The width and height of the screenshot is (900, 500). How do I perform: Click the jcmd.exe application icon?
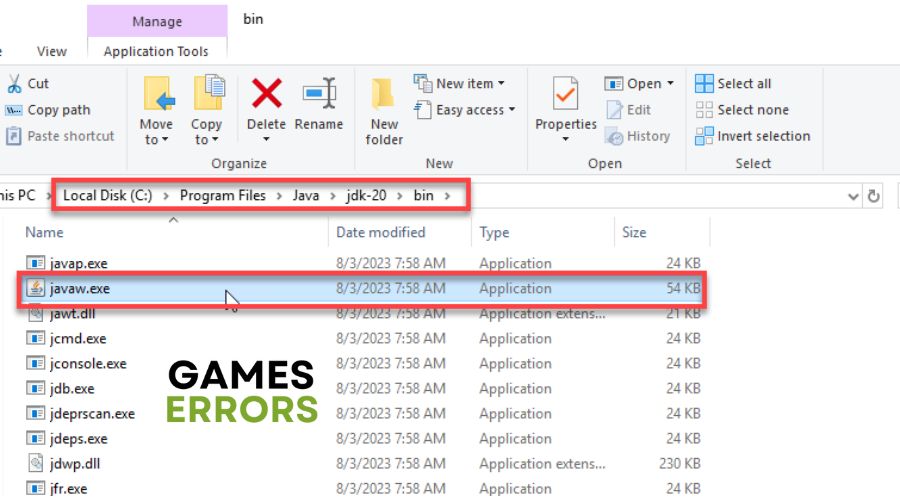point(36,338)
